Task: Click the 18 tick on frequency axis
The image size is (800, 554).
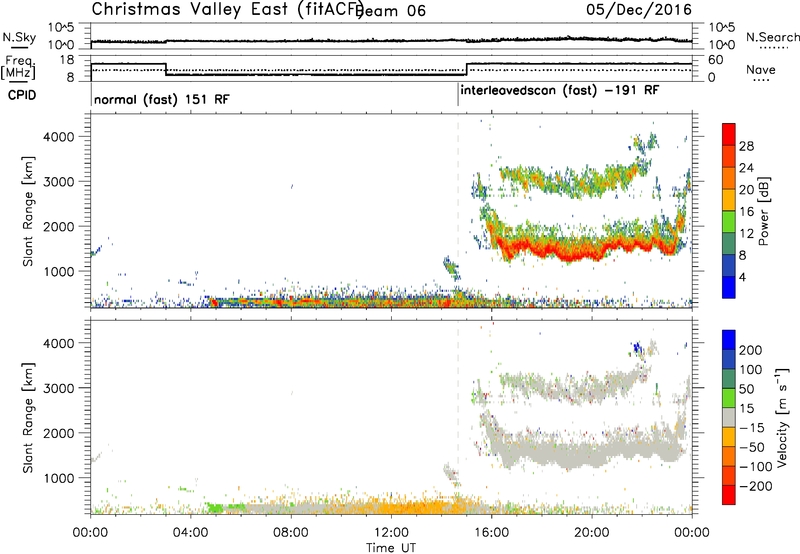Action: (66, 60)
